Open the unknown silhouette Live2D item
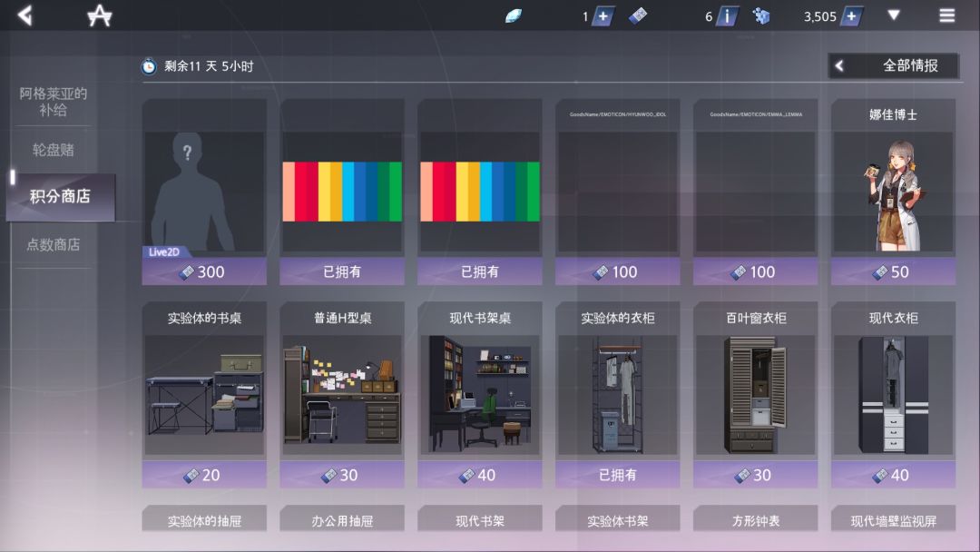 [204, 192]
